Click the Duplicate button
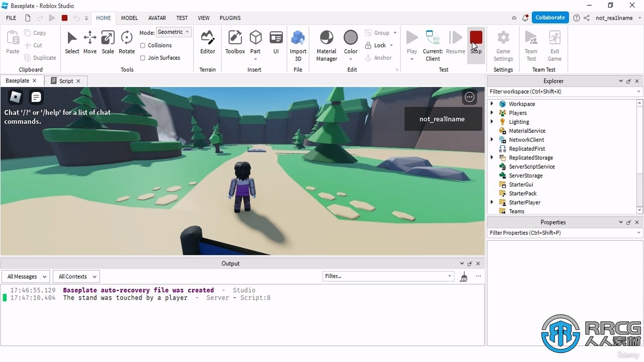The height and width of the screenshot is (362, 644). click(x=40, y=58)
